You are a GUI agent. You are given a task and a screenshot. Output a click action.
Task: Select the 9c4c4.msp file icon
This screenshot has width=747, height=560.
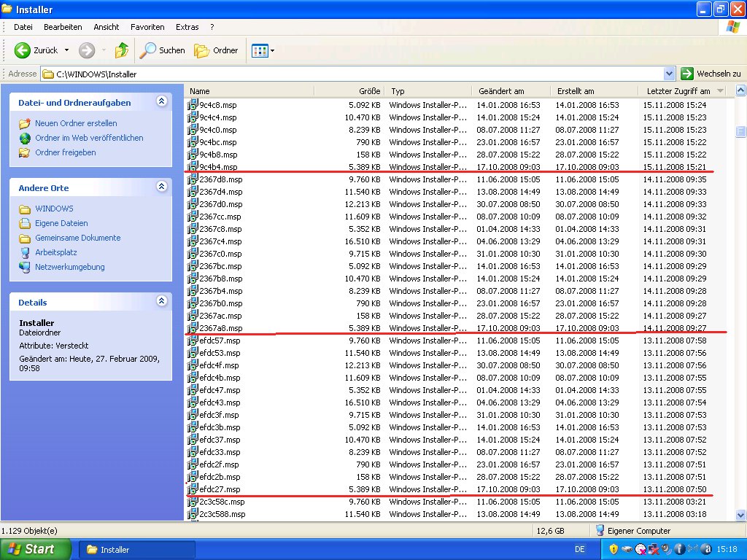[193, 117]
